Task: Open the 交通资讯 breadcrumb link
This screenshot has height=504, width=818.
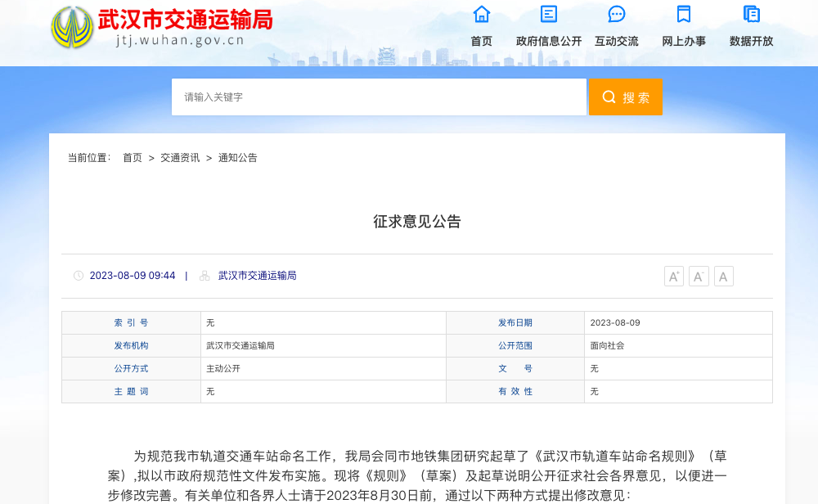Action: click(178, 158)
